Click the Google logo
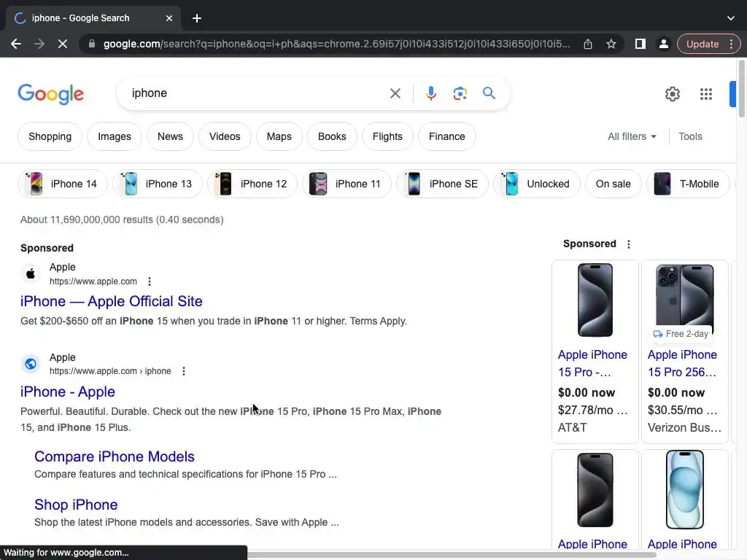Image resolution: width=747 pixels, height=560 pixels. (50, 94)
